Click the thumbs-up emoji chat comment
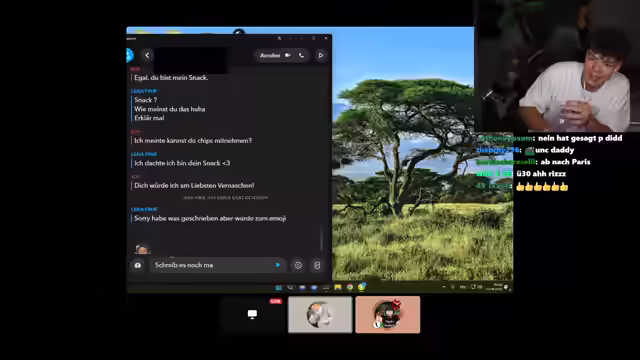This screenshot has height=360, width=640. pyautogui.click(x=542, y=187)
